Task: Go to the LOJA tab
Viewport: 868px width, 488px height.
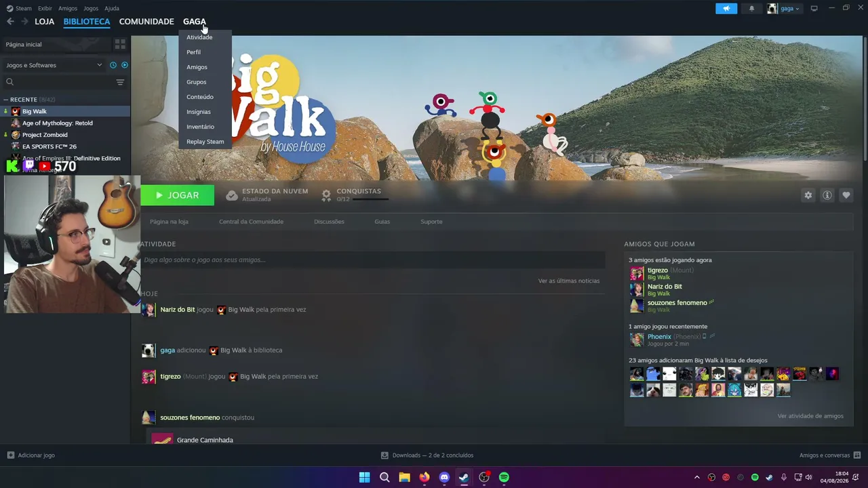Action: click(x=45, y=22)
